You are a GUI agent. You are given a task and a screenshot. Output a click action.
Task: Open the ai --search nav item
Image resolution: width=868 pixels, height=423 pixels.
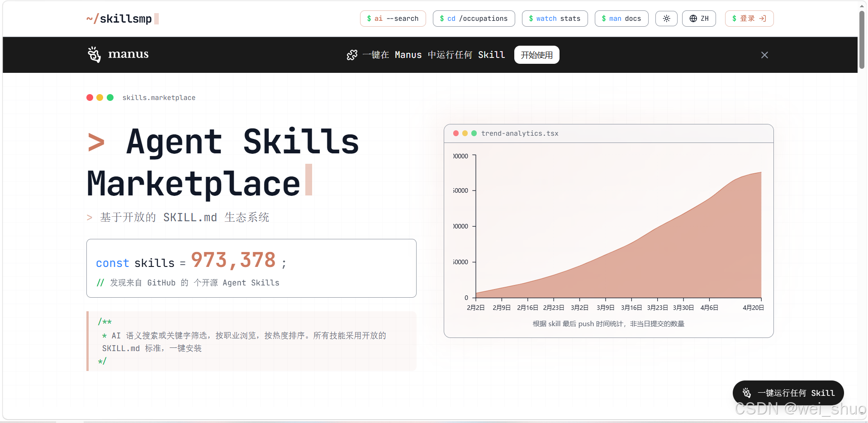393,19
